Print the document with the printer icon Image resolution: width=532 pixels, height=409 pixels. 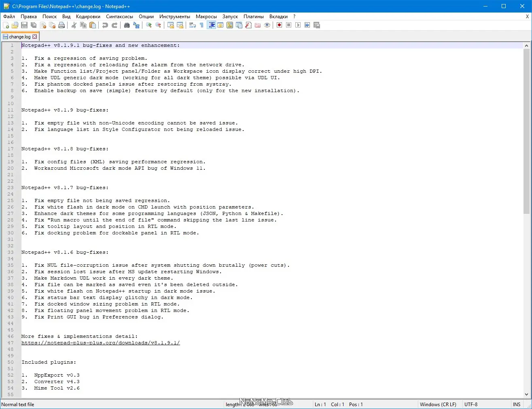(61, 25)
